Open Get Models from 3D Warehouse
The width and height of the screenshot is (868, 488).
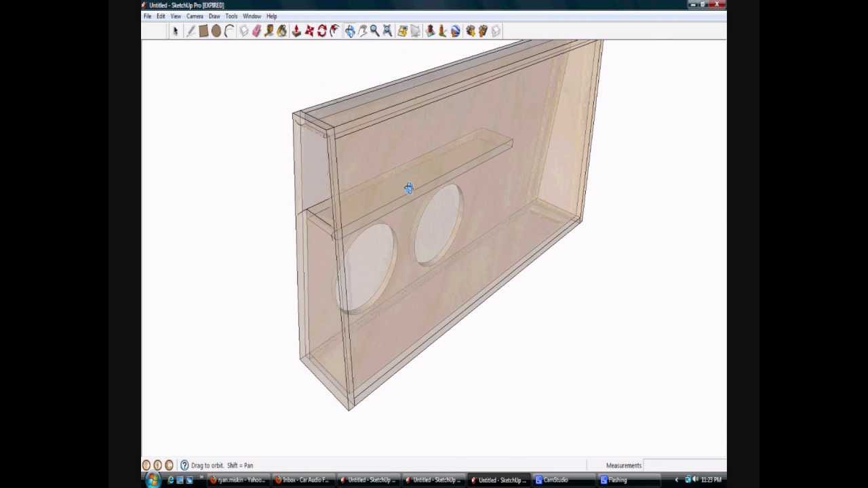[471, 31]
